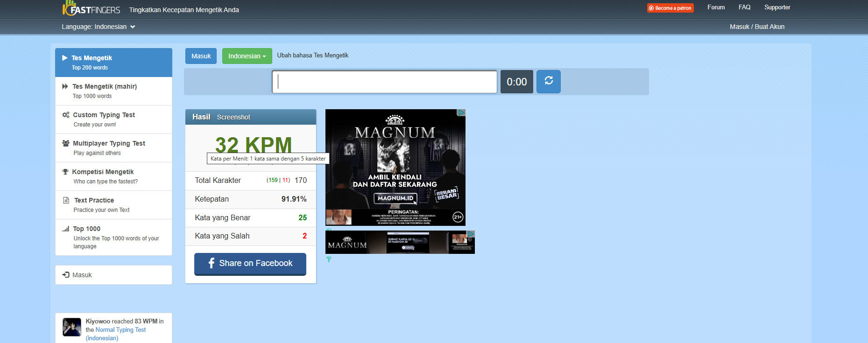This screenshot has width=868, height=343.
Task: Click the signal bars icon beside Top 1000
Action: coord(66,229)
